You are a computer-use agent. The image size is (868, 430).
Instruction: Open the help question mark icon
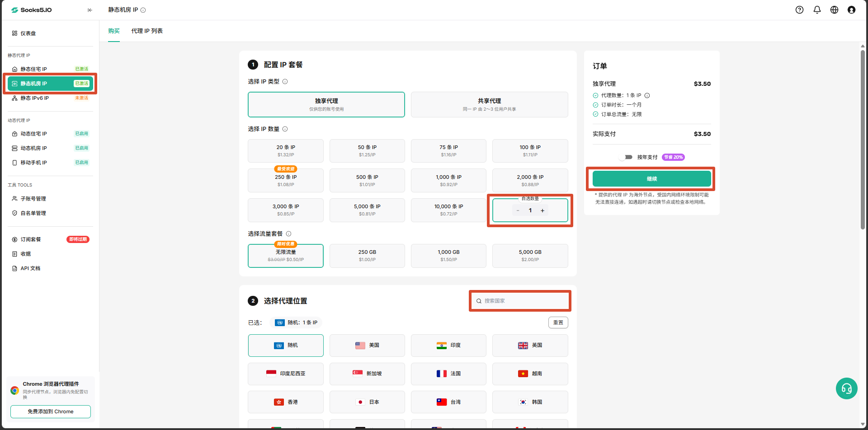click(x=799, y=10)
